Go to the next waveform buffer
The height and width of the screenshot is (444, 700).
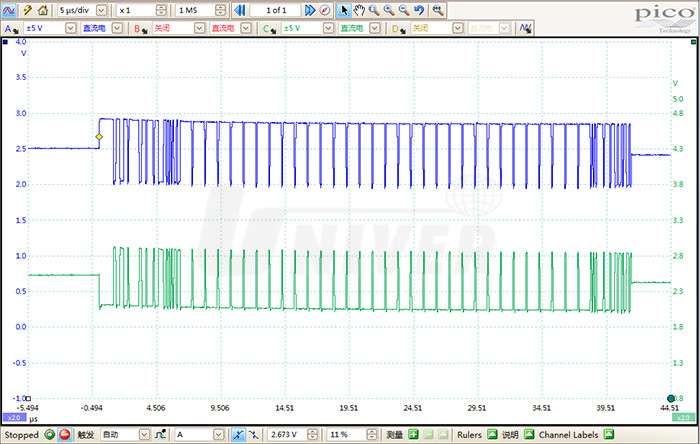coord(310,9)
